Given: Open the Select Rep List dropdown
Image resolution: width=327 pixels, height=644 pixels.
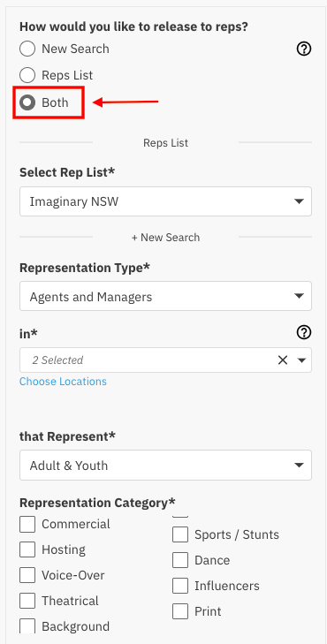Looking at the screenshot, I should [x=165, y=201].
